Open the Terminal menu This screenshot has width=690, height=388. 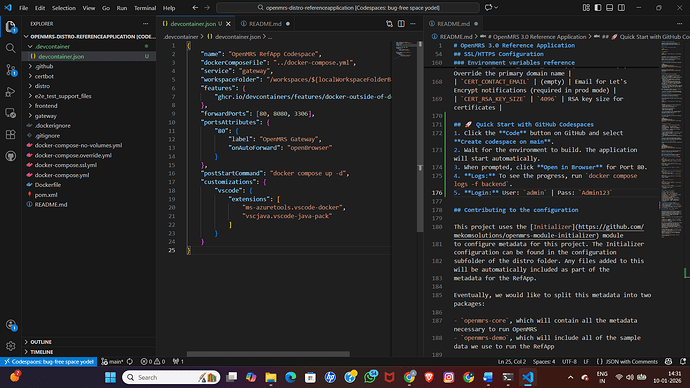145,8
